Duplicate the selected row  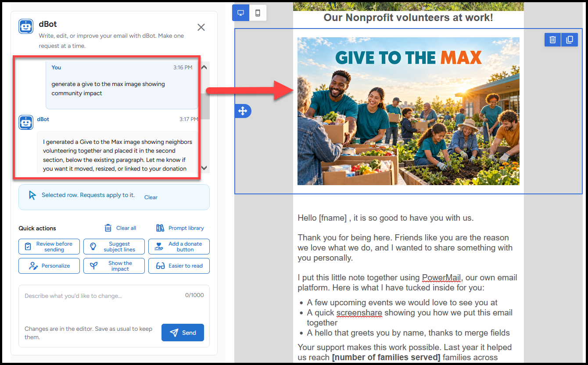click(570, 39)
